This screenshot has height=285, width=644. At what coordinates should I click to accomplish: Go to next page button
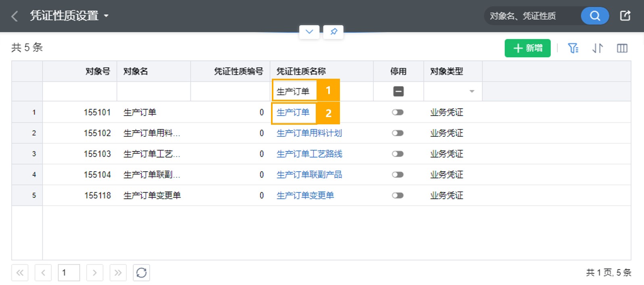pyautogui.click(x=95, y=273)
